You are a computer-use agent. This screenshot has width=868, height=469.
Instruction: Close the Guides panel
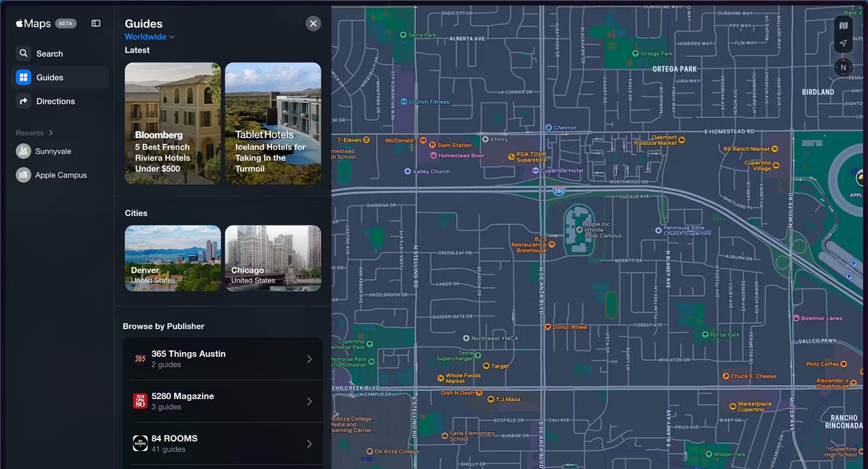pos(313,24)
